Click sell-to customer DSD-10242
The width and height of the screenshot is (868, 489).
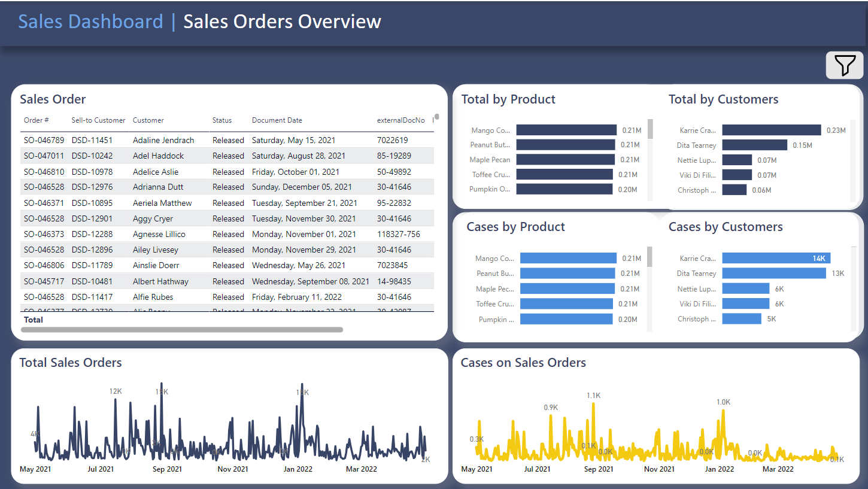click(92, 156)
